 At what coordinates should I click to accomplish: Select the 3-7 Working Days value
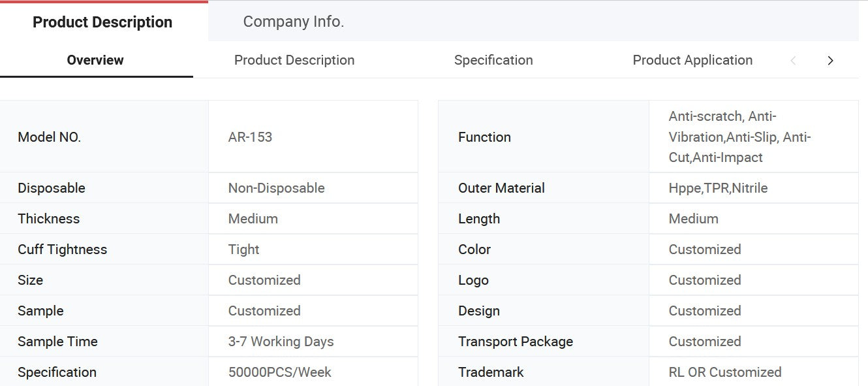pos(281,342)
